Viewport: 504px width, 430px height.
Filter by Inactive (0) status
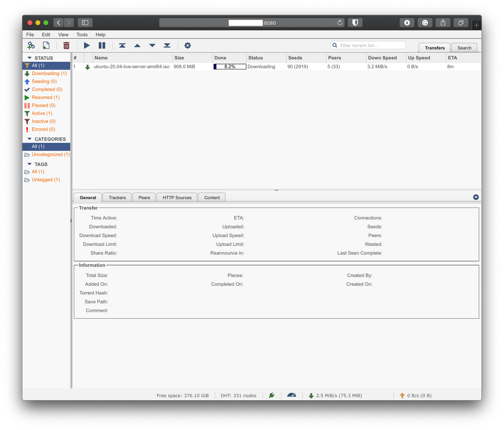[46, 121]
